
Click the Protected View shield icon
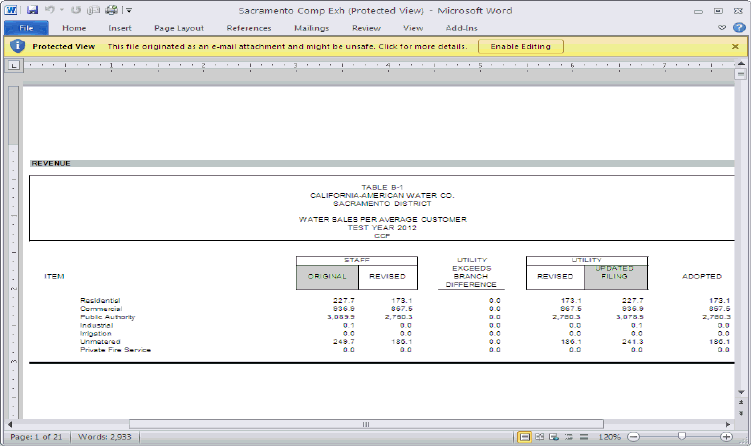tap(17, 46)
